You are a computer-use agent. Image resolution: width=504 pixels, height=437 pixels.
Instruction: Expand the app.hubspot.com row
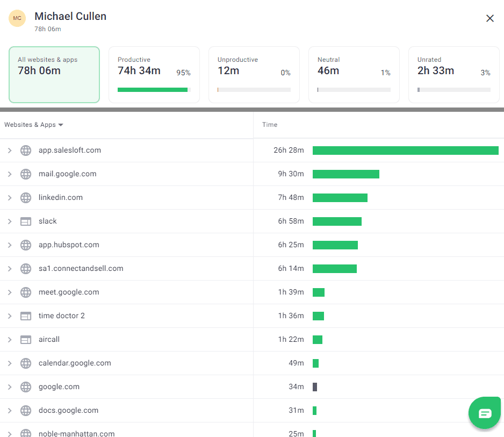tap(10, 245)
